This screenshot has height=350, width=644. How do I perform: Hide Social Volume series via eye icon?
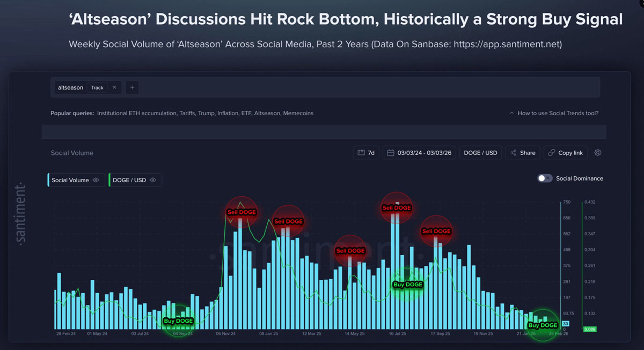coord(96,180)
